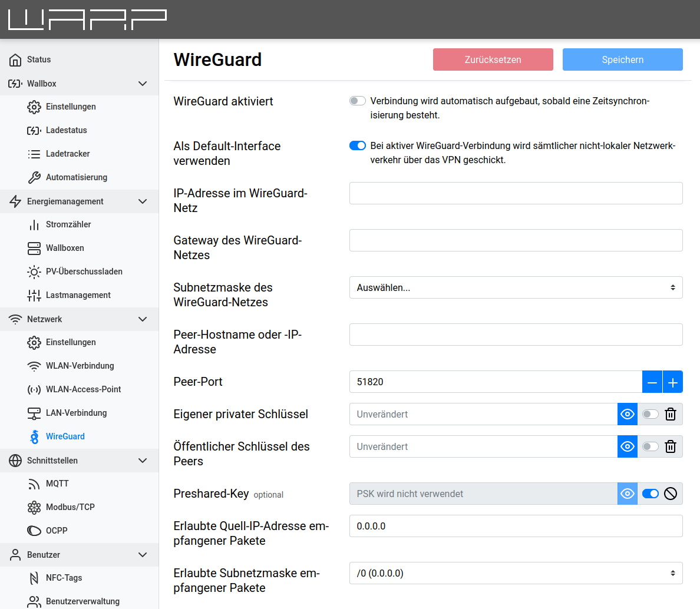Image resolution: width=700 pixels, height=609 pixels.
Task: Toggle the Preshared-Key usage switch
Action: click(x=650, y=494)
